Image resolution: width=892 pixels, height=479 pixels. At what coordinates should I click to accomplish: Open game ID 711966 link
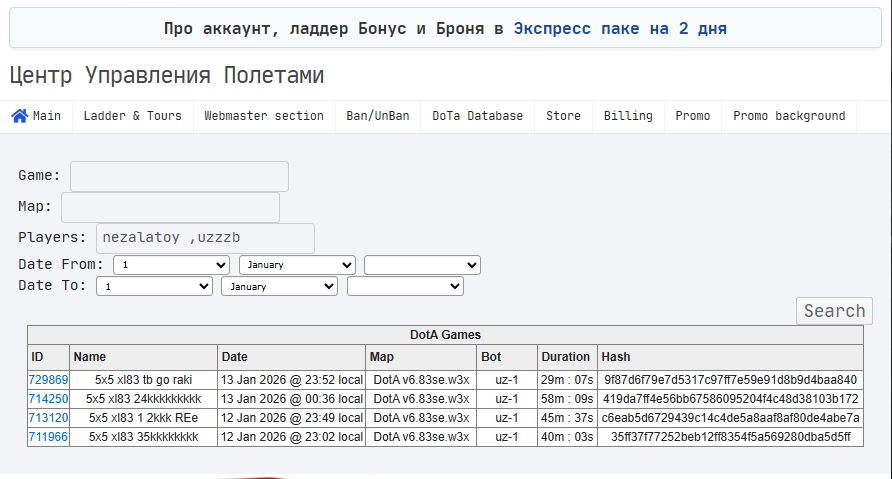48,436
